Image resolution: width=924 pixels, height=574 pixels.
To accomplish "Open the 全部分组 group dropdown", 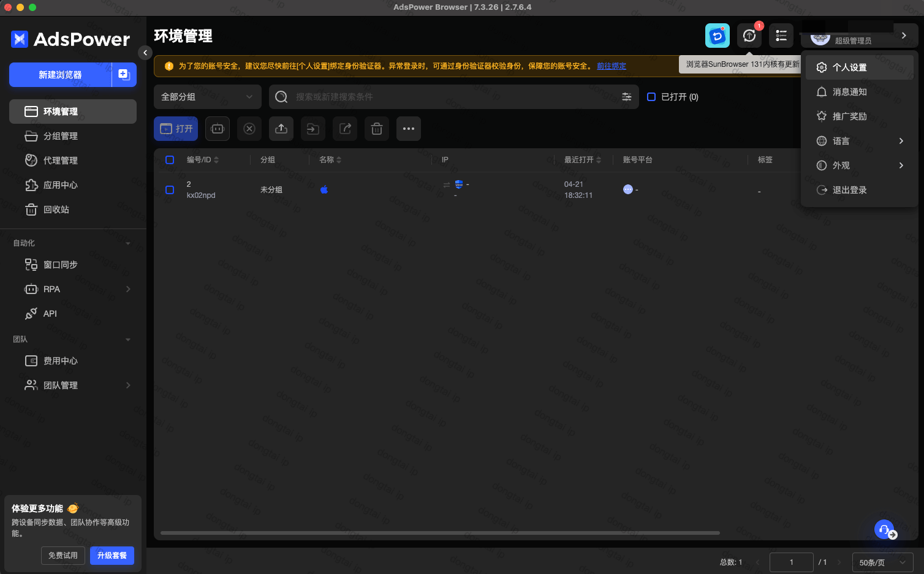I will tap(207, 97).
